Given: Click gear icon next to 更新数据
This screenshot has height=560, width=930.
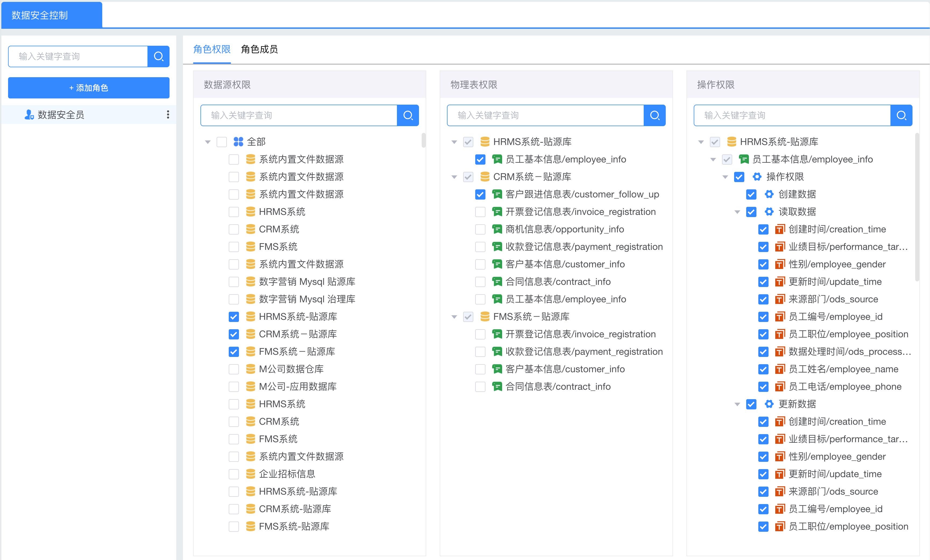Looking at the screenshot, I should 769,404.
